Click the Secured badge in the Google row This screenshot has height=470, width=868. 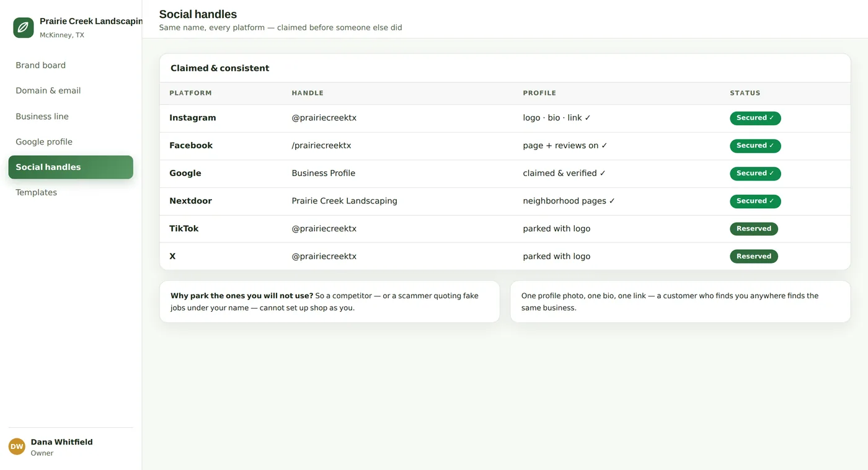click(x=755, y=174)
